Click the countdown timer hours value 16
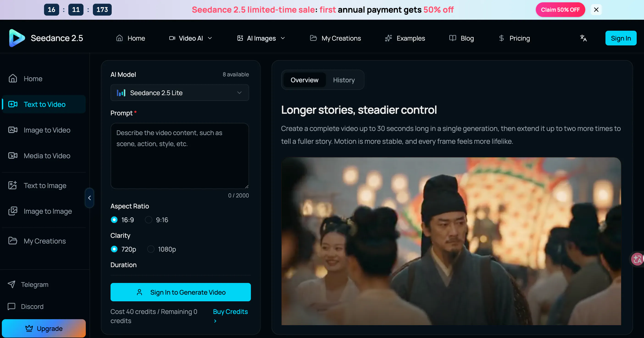Viewport: 644px width, 338px height. (52, 10)
